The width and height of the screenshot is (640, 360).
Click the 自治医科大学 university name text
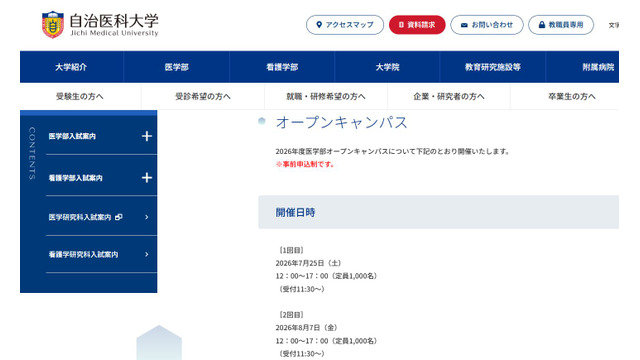tap(114, 21)
